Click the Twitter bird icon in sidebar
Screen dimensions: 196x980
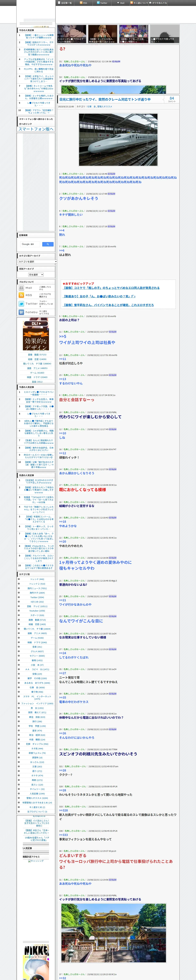(21, 304)
